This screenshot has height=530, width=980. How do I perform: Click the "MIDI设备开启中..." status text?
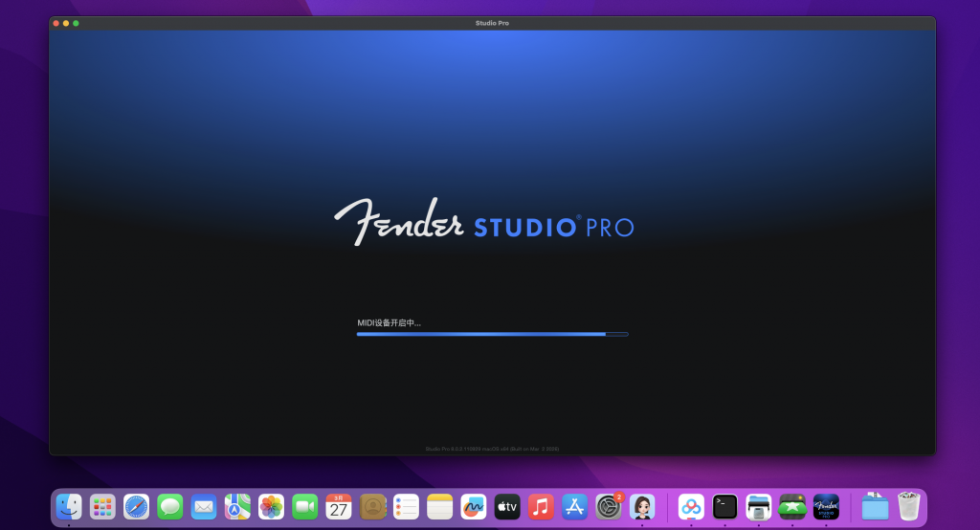[389, 323]
